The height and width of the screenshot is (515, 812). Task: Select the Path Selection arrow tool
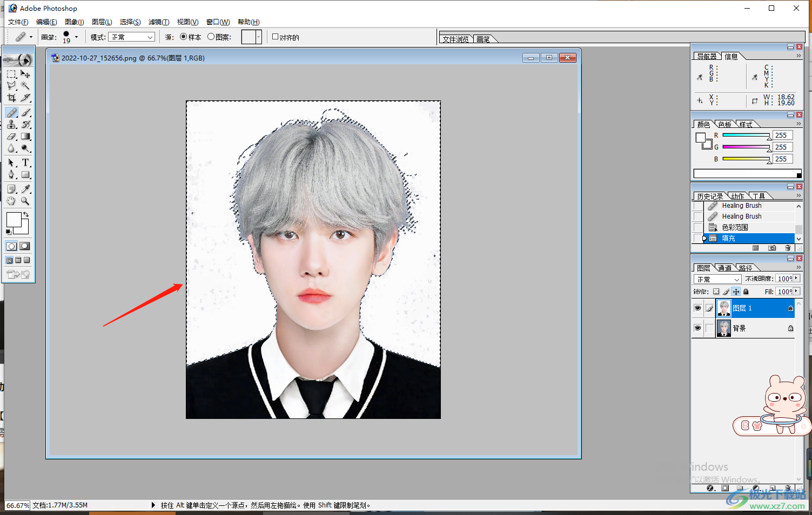click(x=11, y=162)
